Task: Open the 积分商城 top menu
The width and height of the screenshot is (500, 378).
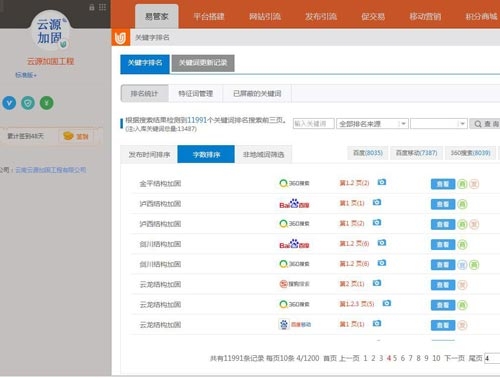Action: point(481,16)
